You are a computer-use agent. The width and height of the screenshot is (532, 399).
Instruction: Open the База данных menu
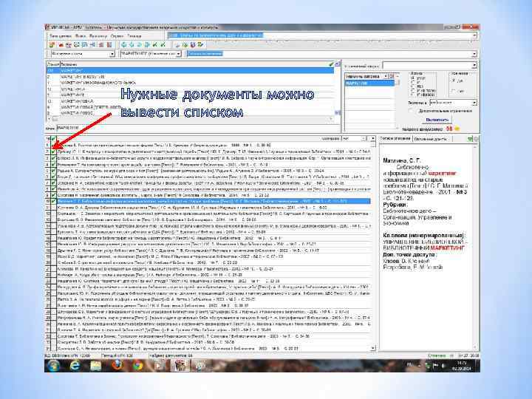pyautogui.click(x=61, y=36)
